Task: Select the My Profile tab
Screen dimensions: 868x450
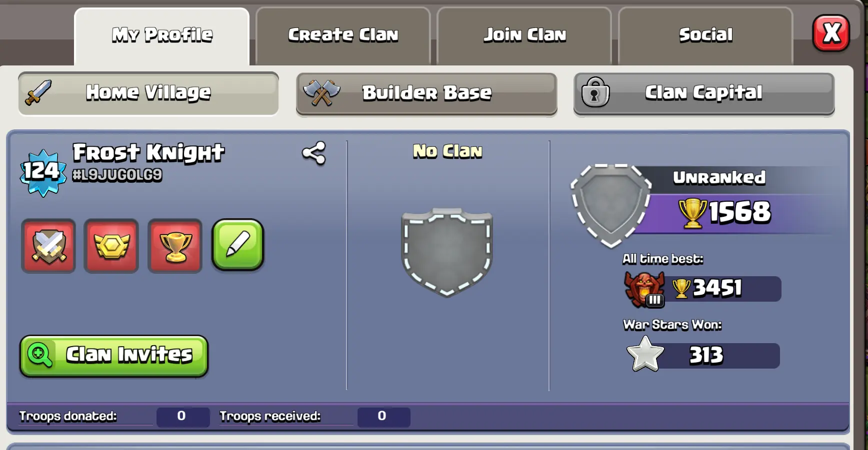Action: tap(162, 36)
